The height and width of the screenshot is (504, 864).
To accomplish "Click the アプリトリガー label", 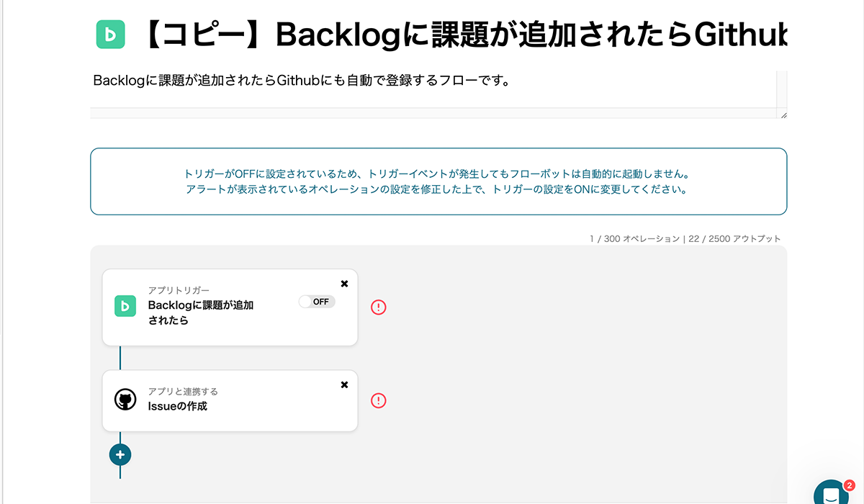I will (179, 290).
